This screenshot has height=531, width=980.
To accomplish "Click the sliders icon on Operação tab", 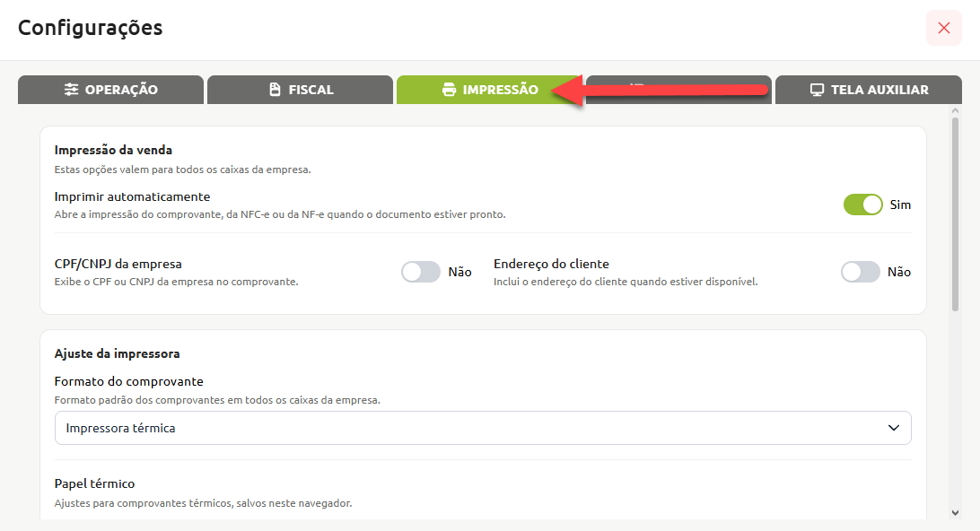I will point(71,90).
